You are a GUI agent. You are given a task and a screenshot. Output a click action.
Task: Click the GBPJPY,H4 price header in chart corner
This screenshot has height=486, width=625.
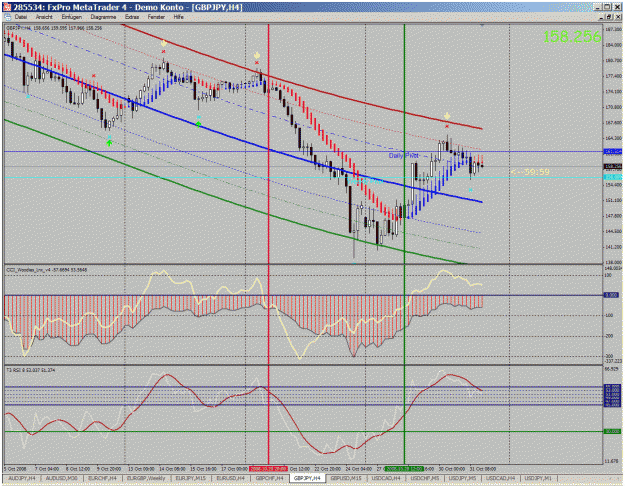(54, 28)
